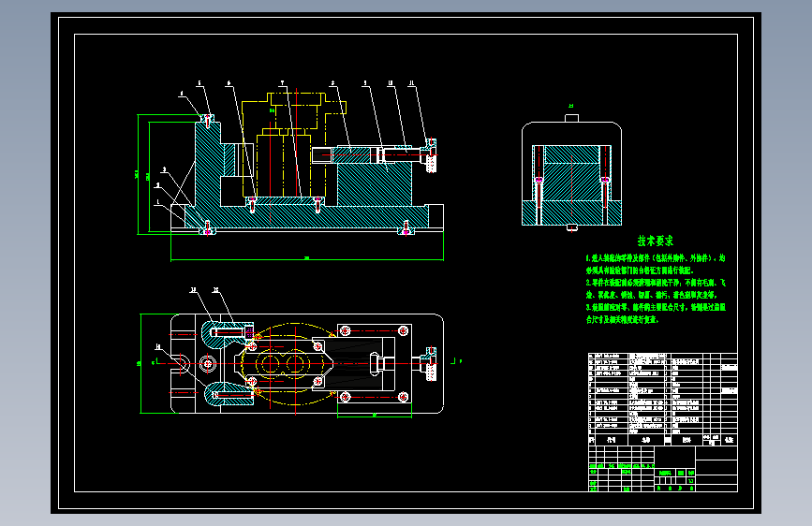Select the hatched section body in the side view

(571, 185)
